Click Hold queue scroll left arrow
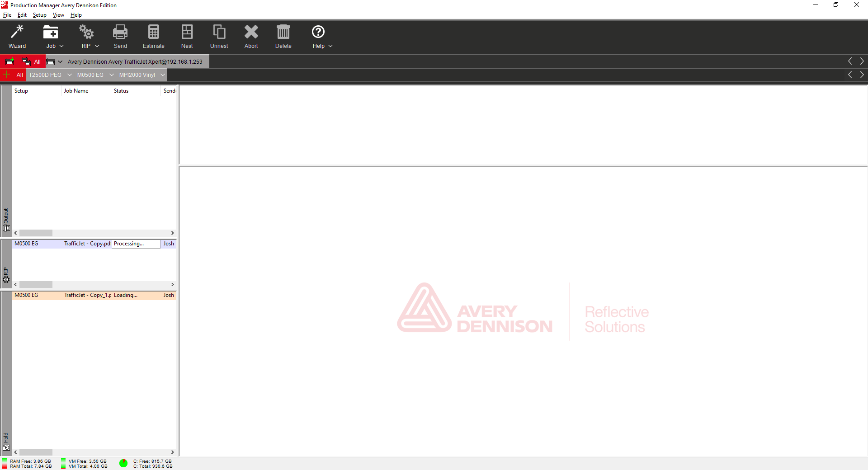The height and width of the screenshot is (470, 868). pyautogui.click(x=16, y=452)
